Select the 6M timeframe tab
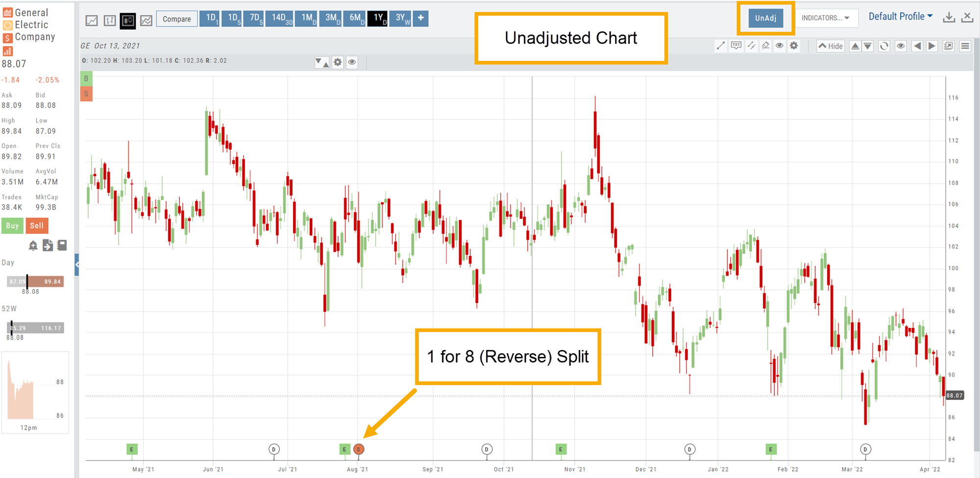This screenshot has width=980, height=478. (x=355, y=18)
